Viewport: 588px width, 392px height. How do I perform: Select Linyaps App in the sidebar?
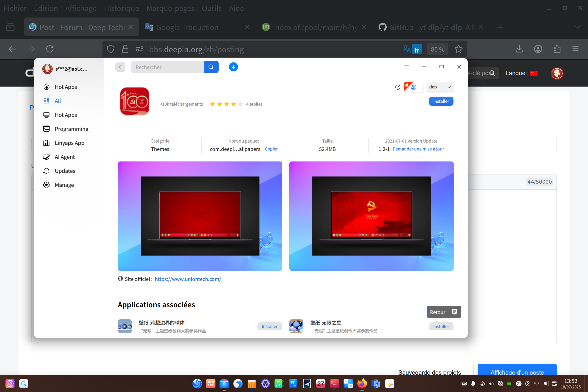pos(69,143)
